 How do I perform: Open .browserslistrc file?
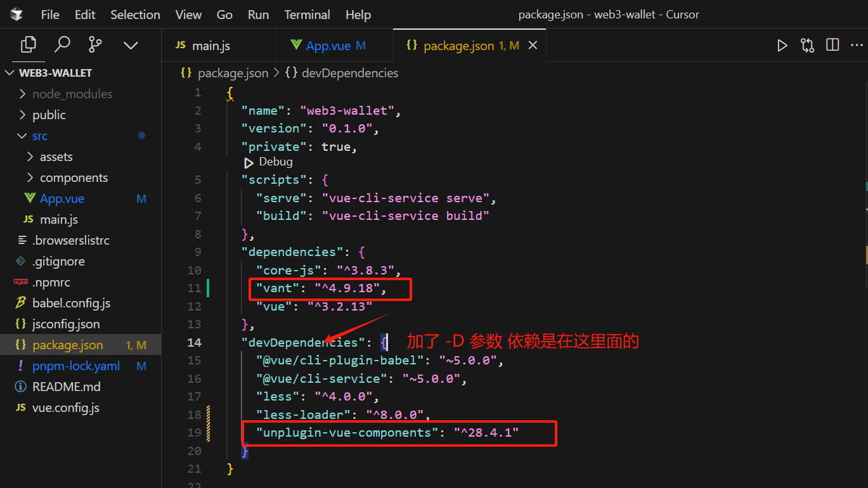coord(81,240)
